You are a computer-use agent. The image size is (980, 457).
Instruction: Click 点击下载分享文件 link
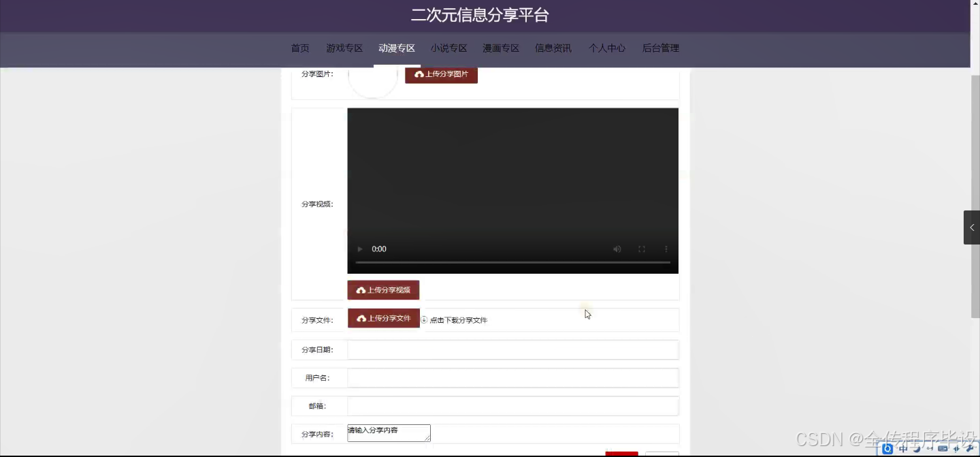pos(459,320)
